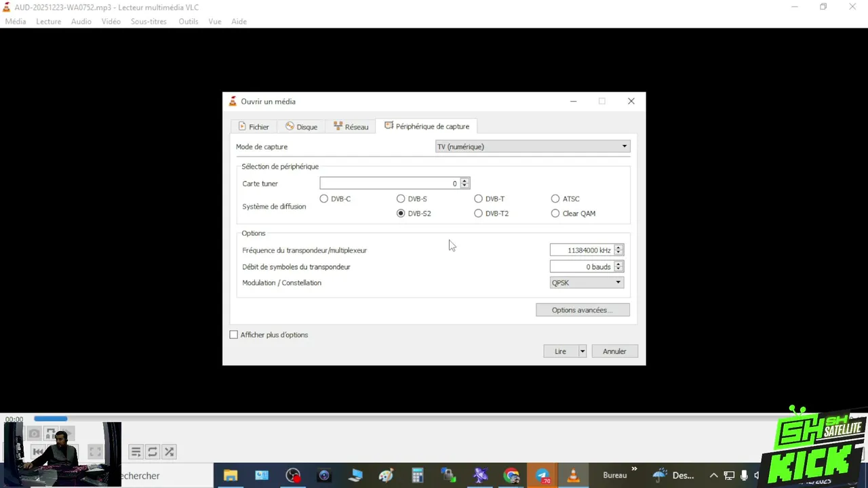Image resolution: width=868 pixels, height=488 pixels.
Task: Toggle the shuffle/random playback icon
Action: point(170,451)
